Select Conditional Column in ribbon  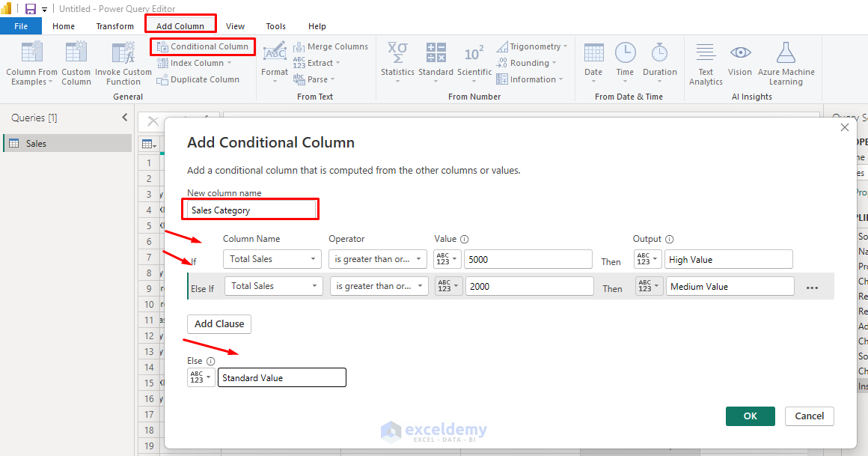203,46
